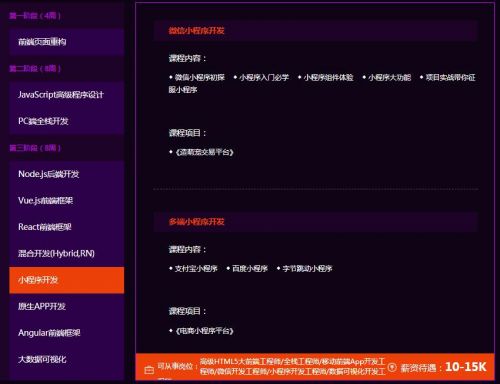Open 大数据可视化 sidebar item
The width and height of the screenshot is (500, 384).
67,359
